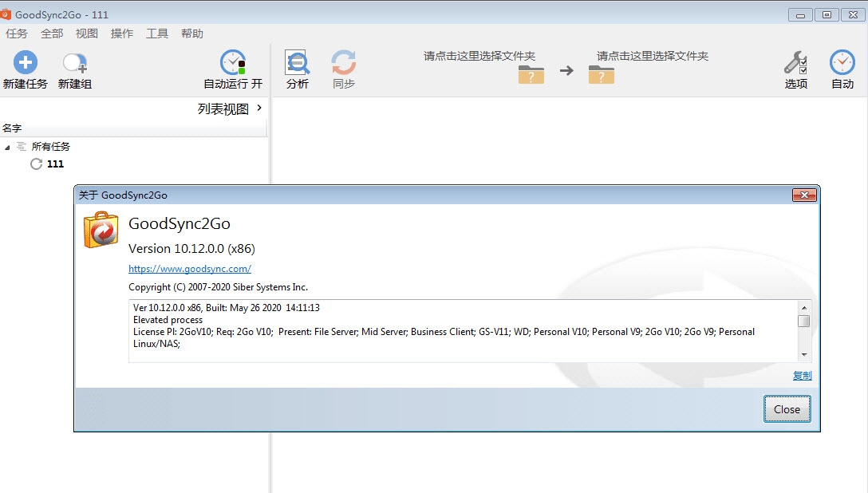Open the 全部 menu

click(x=52, y=34)
